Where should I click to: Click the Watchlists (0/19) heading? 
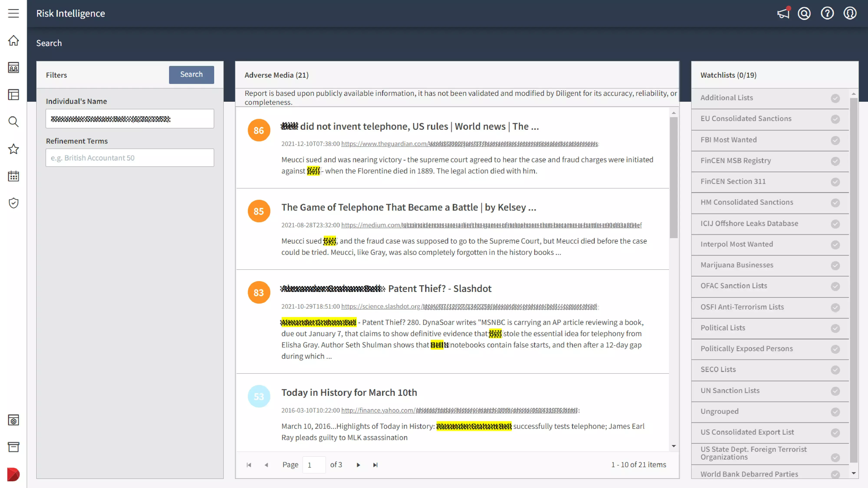click(728, 75)
